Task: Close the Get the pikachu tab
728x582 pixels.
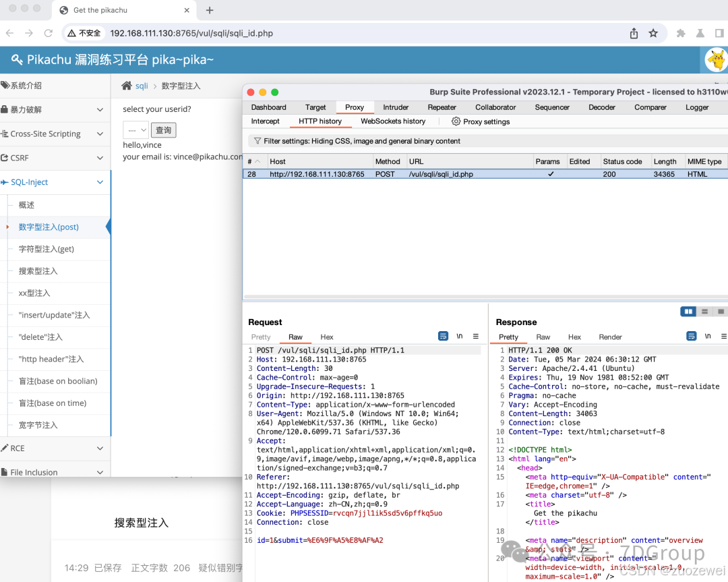Action: [x=187, y=10]
